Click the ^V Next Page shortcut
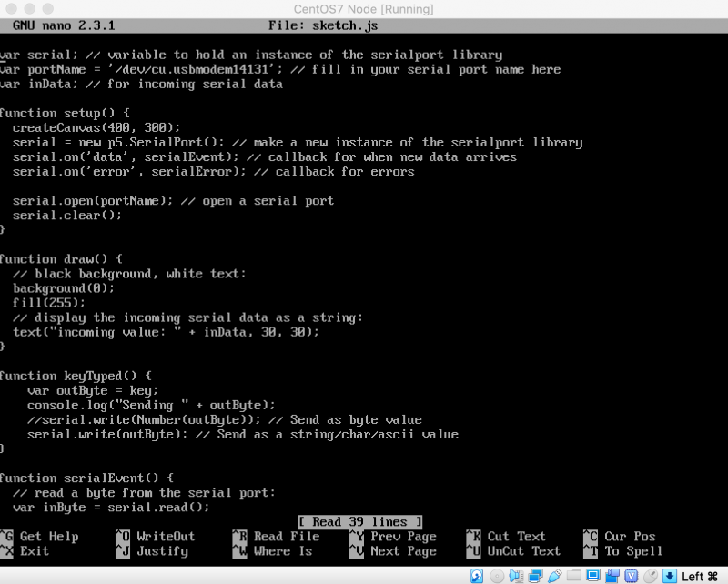 click(393, 551)
